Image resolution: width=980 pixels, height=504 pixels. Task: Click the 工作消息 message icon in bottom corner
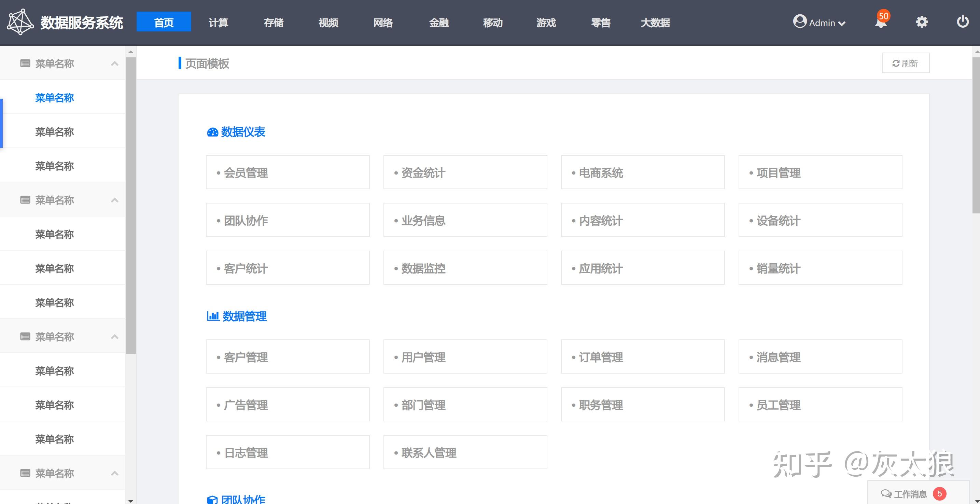(886, 493)
